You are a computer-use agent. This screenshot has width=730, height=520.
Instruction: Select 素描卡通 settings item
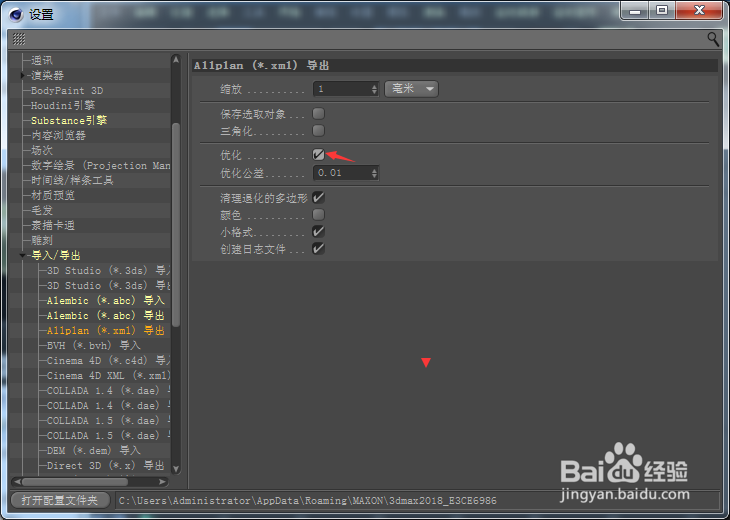point(53,225)
